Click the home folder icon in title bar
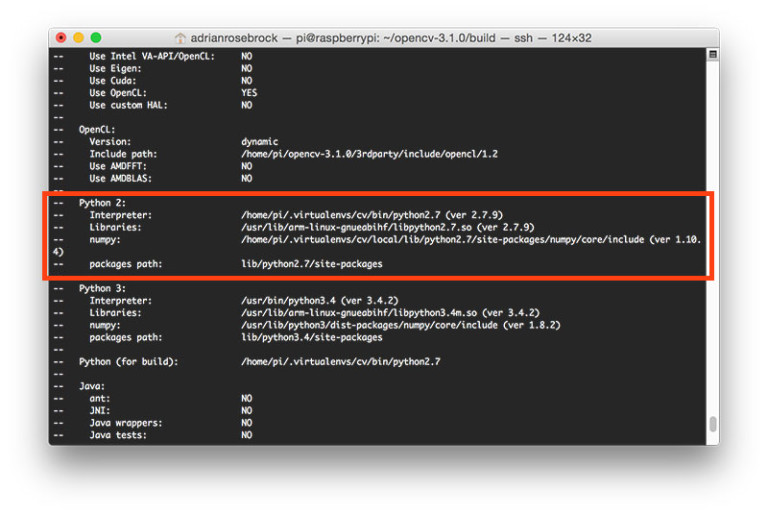 coord(180,38)
